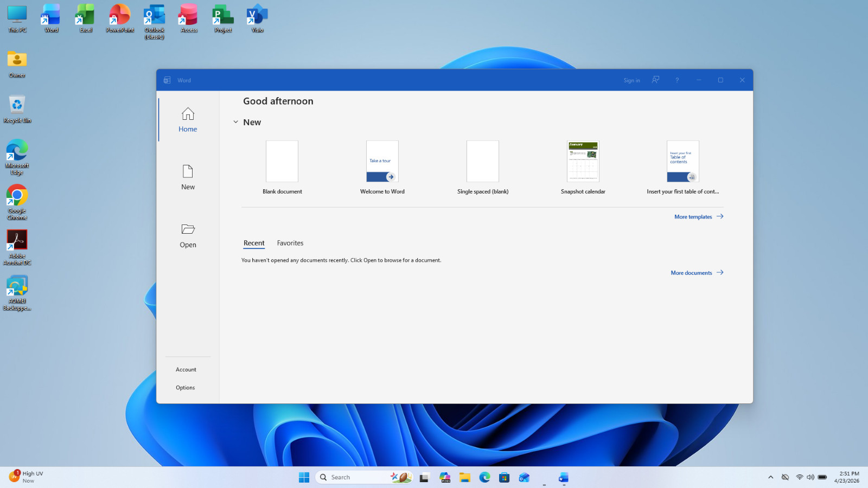Open Account settings in Word sidebar
This screenshot has width=868, height=488.
(x=186, y=369)
